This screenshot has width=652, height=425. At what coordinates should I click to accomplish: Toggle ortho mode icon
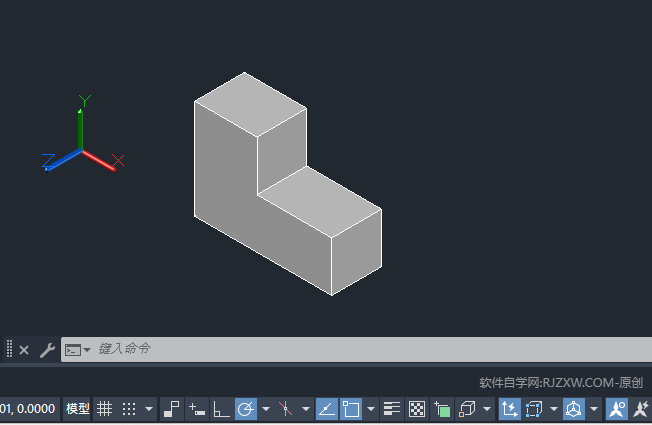(221, 409)
